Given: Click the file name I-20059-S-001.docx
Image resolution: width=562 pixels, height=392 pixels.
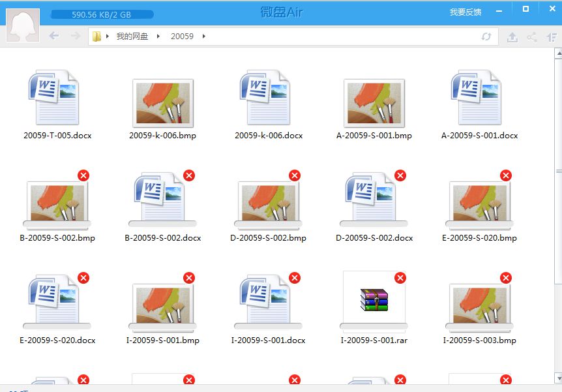Looking at the screenshot, I should click(268, 340).
